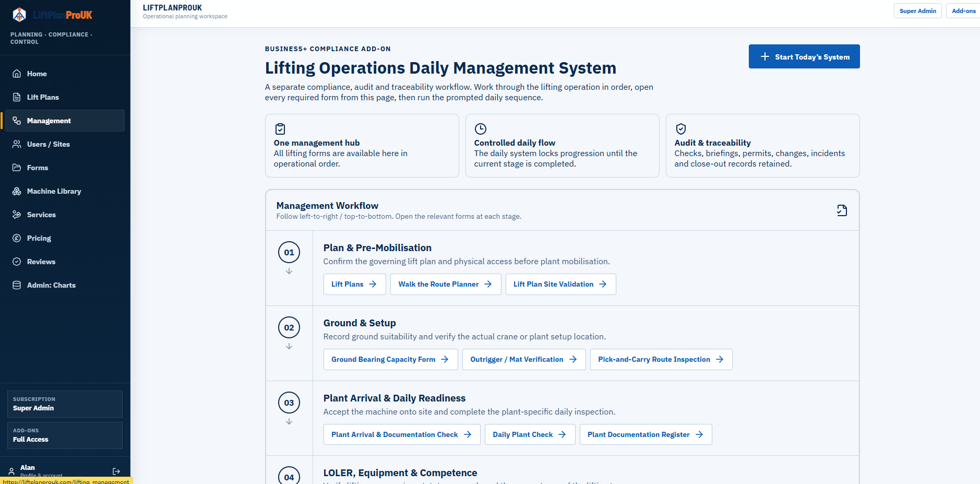Open Reviews in the sidebar
The width and height of the screenshot is (980, 484).
(x=65, y=262)
